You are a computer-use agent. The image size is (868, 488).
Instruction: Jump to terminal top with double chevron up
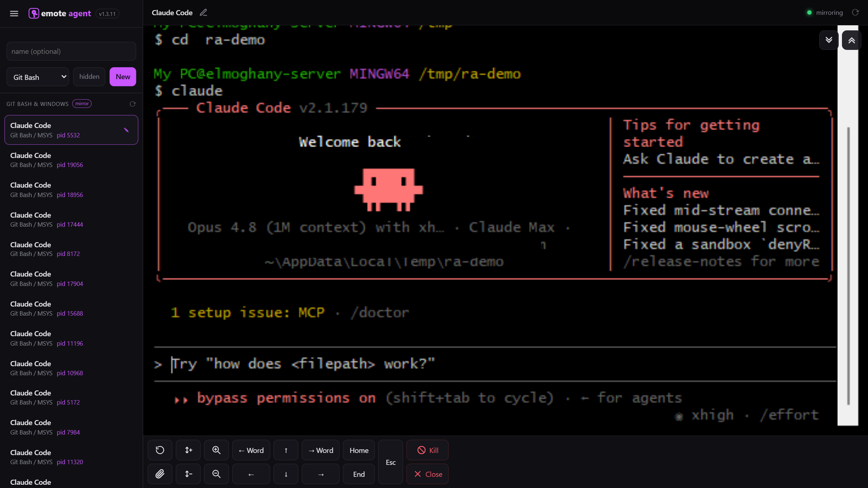tap(851, 40)
